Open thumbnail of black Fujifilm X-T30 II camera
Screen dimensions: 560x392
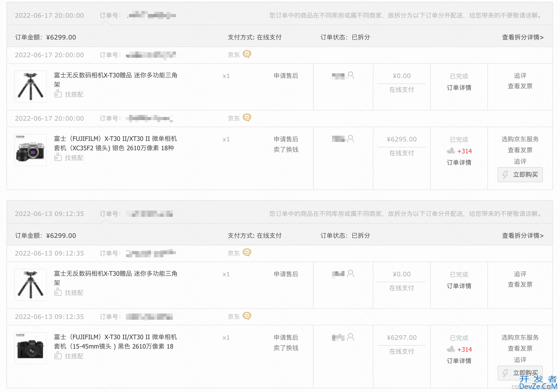click(30, 348)
